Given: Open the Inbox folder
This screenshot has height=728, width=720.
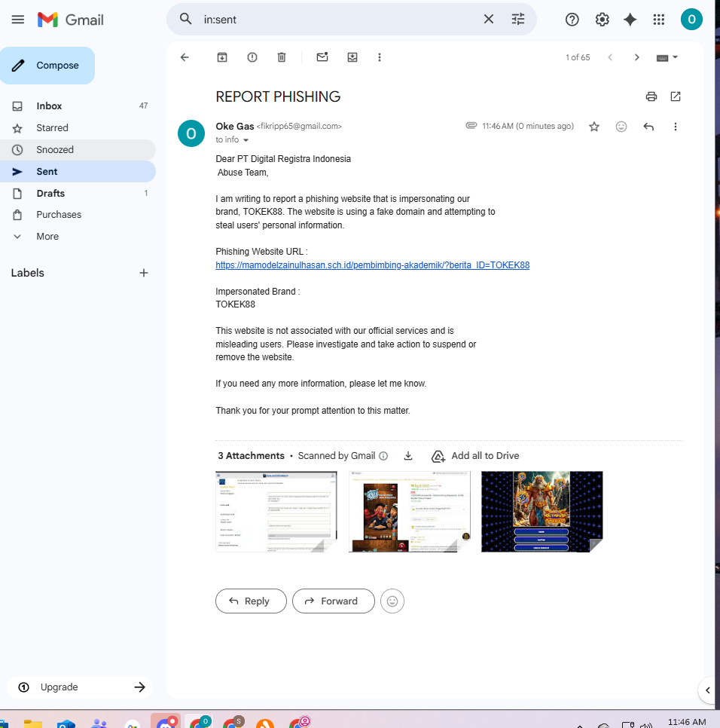Looking at the screenshot, I should (x=78, y=106).
